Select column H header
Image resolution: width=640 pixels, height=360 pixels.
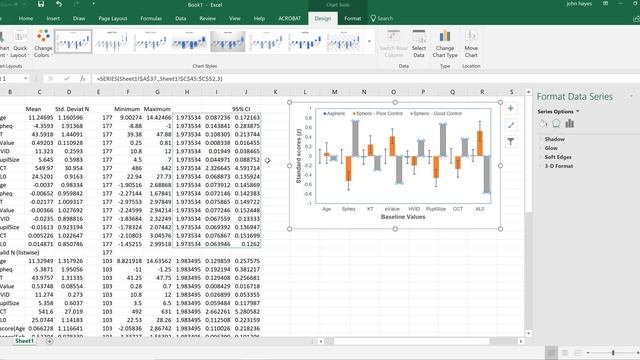[187, 92]
